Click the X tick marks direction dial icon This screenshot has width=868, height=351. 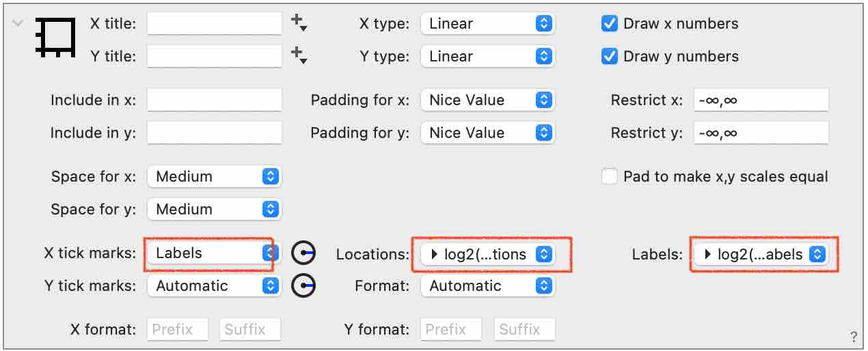pyautogui.click(x=303, y=253)
